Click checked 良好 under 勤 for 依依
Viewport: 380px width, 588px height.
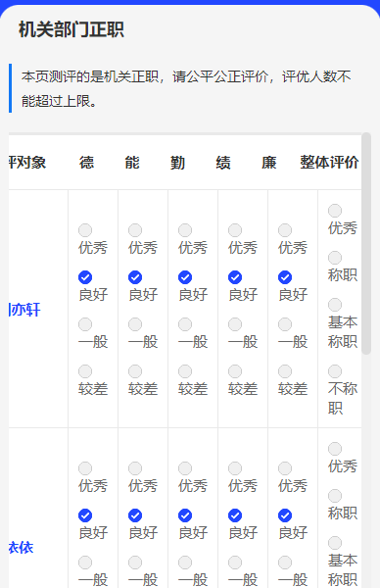pyautogui.click(x=185, y=515)
